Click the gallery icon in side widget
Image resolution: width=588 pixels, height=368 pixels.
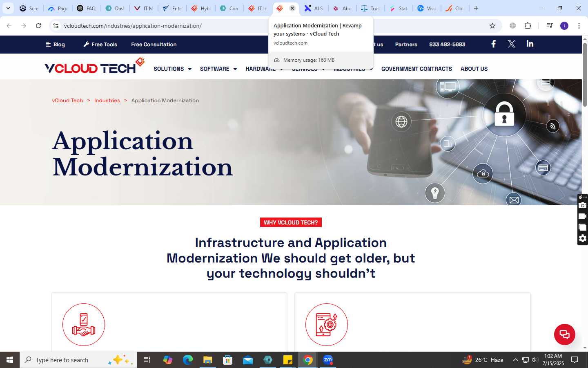pyautogui.click(x=583, y=227)
